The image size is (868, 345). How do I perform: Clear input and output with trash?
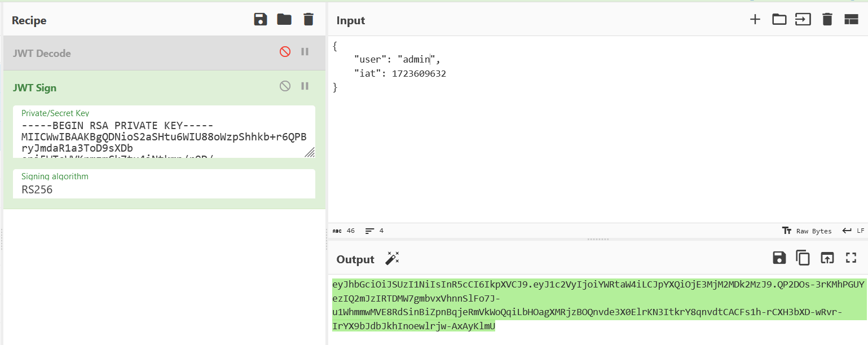tap(827, 20)
